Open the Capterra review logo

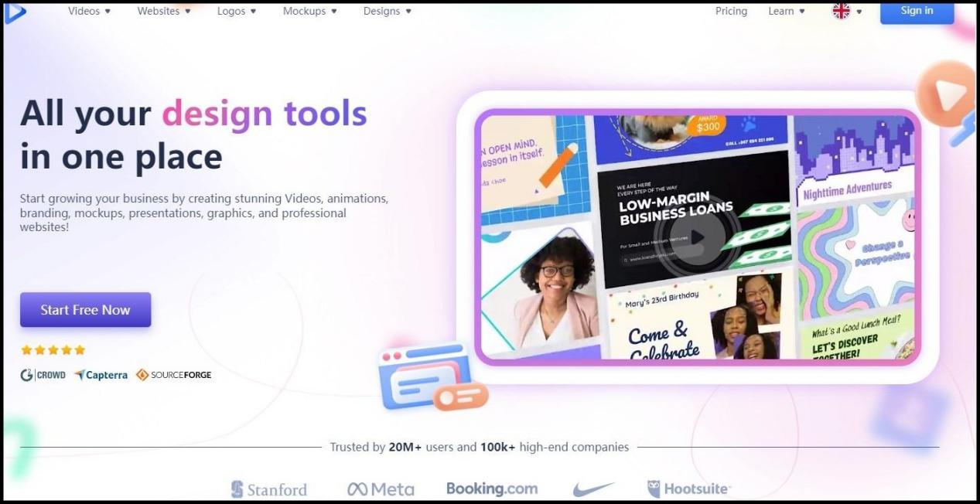(101, 375)
